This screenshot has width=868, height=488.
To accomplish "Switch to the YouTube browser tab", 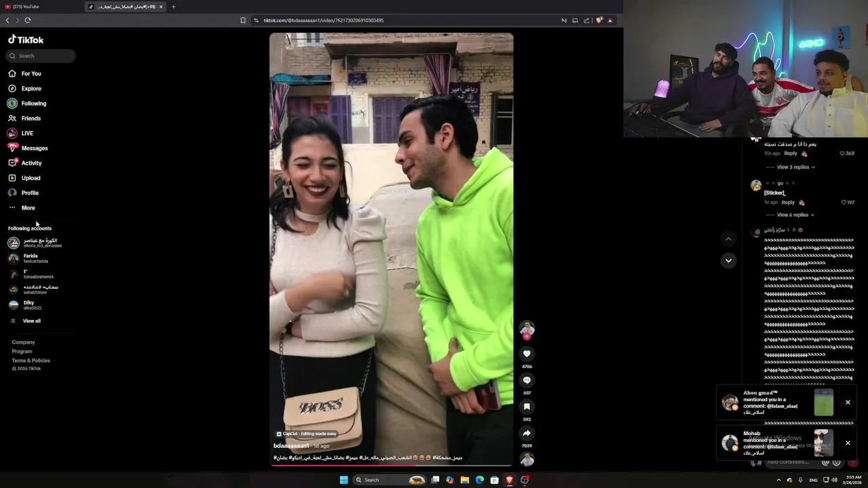I will 41,7.
